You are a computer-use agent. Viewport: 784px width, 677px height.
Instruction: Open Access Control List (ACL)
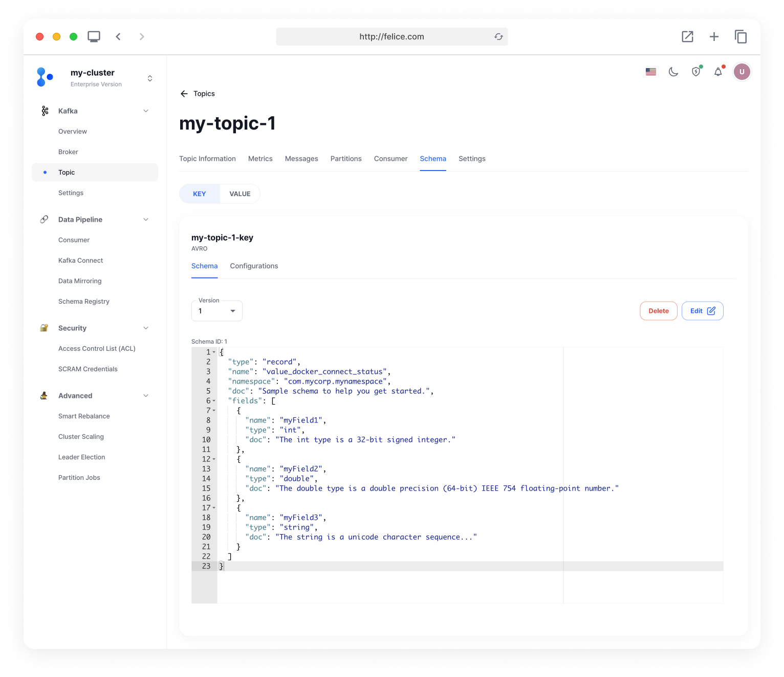pyautogui.click(x=97, y=349)
